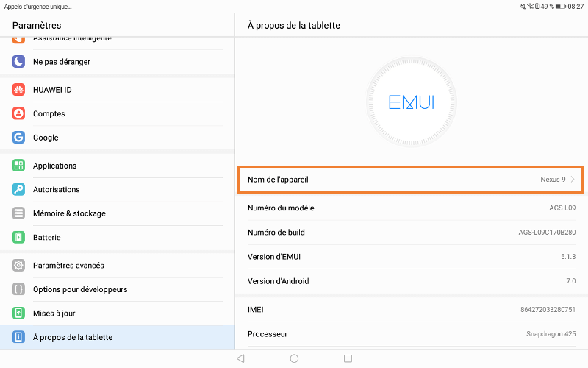588x368 pixels.
Task: Tap the Android home circle button
Action: 295,358
